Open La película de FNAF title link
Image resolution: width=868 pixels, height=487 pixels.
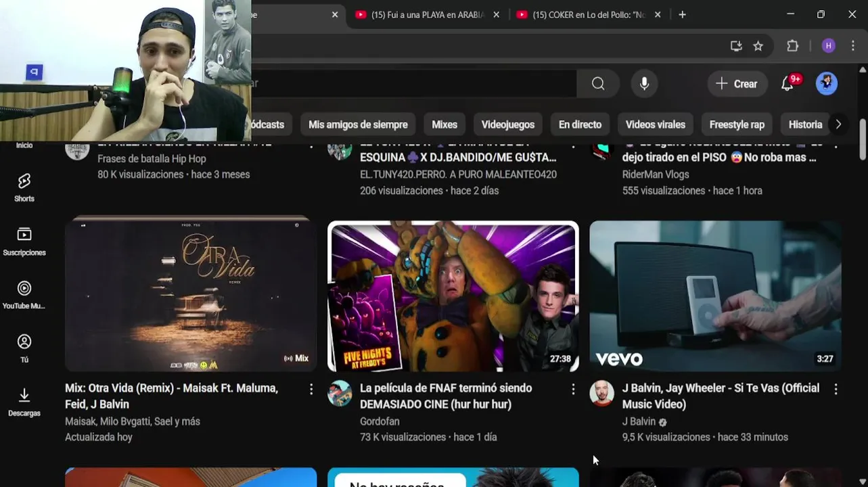(446, 396)
